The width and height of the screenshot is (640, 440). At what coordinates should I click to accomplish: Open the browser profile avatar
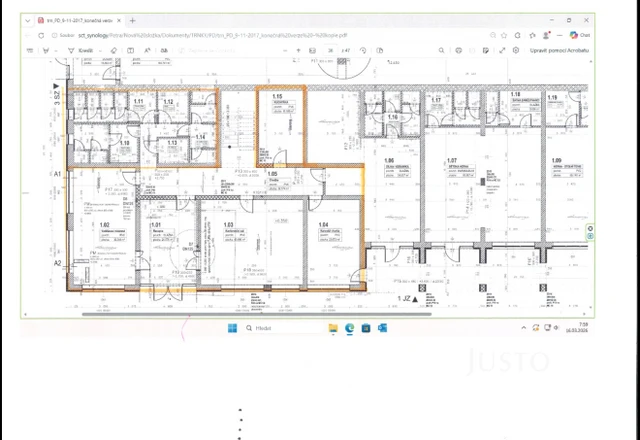pyautogui.click(x=546, y=36)
